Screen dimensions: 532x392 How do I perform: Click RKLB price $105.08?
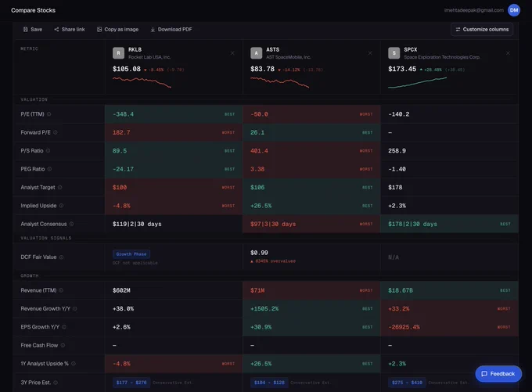pyautogui.click(x=127, y=69)
